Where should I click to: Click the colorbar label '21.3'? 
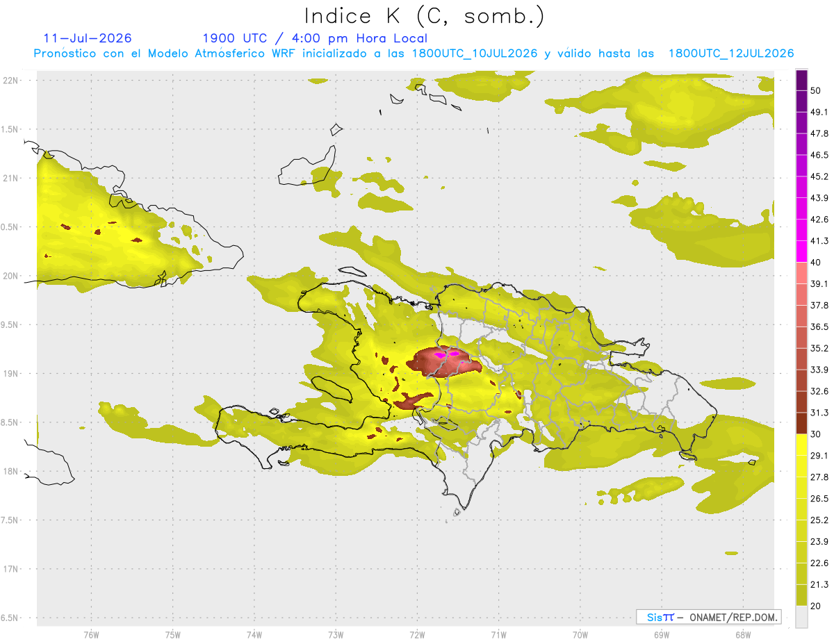(x=819, y=585)
